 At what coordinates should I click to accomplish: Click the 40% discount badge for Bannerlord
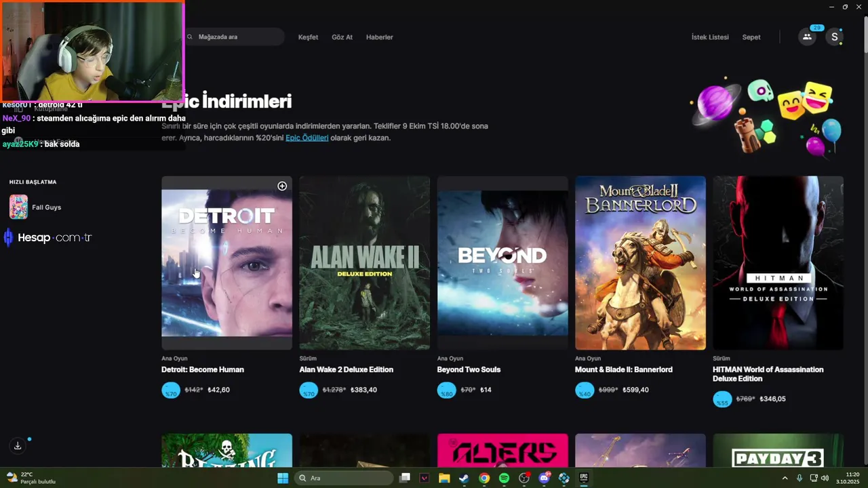click(585, 390)
